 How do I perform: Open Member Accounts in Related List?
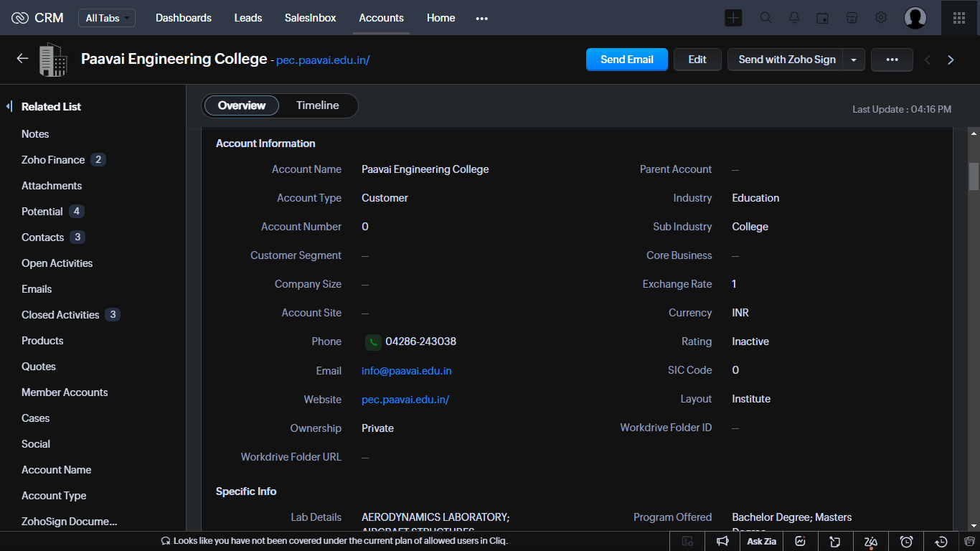[x=65, y=392]
